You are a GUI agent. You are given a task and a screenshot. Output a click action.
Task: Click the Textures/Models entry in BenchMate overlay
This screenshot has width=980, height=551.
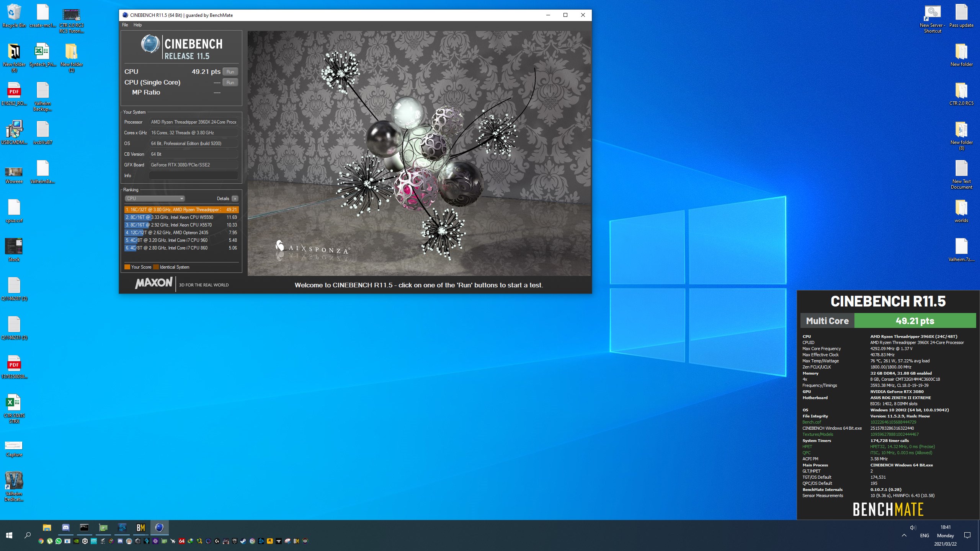(x=818, y=434)
